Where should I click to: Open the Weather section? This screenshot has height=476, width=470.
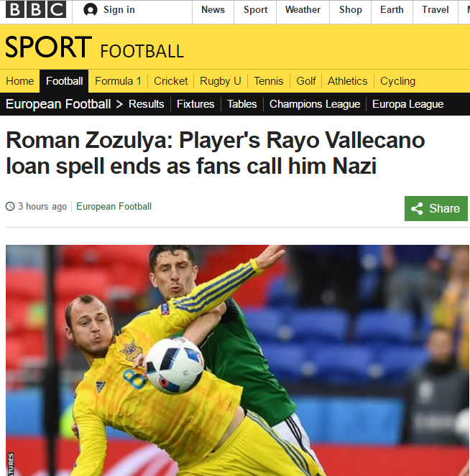point(303,10)
